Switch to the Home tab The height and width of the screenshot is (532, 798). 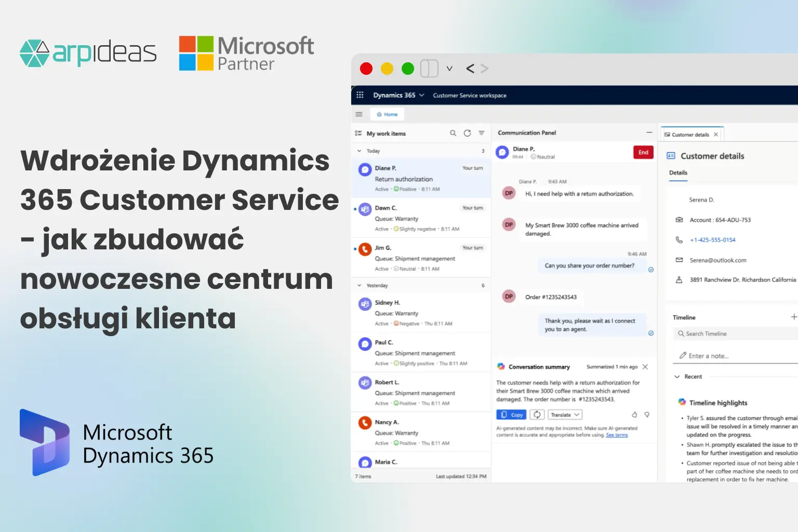(387, 114)
